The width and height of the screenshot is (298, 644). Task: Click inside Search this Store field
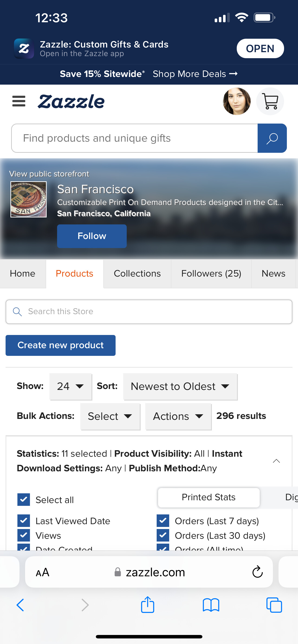[149, 312]
